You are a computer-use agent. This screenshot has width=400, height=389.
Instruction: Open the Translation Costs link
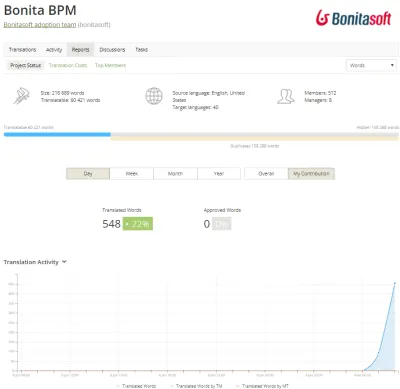[68, 65]
